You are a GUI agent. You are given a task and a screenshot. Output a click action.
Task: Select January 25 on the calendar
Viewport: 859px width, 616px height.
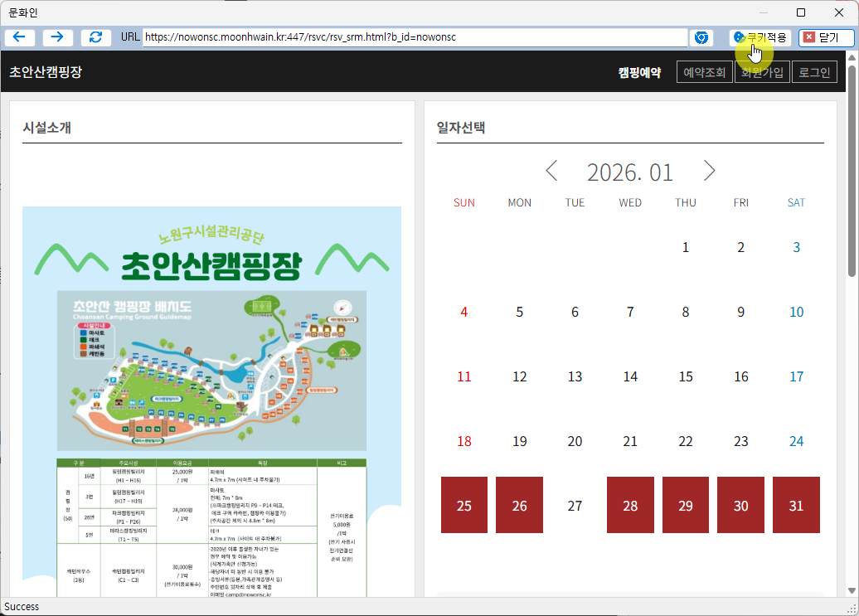tap(464, 505)
